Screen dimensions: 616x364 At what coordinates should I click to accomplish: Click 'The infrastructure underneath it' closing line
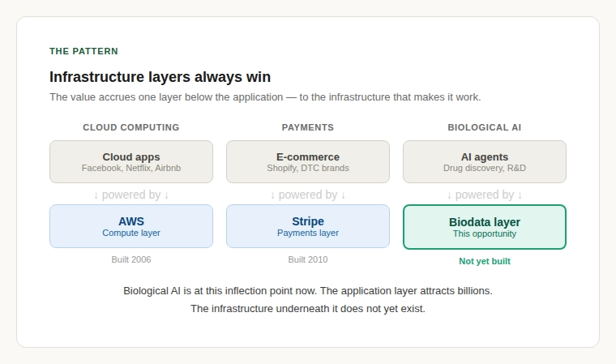(308, 309)
